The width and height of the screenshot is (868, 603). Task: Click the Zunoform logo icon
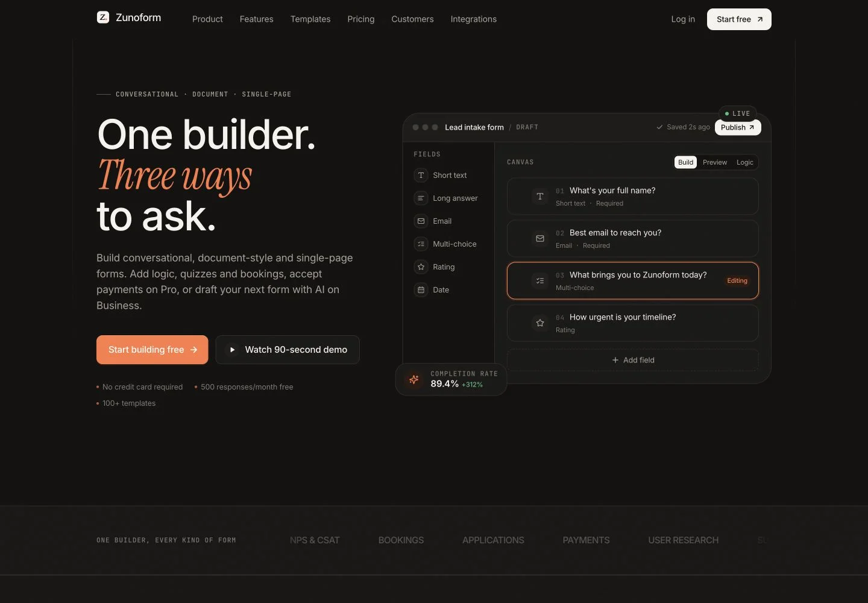(103, 17)
